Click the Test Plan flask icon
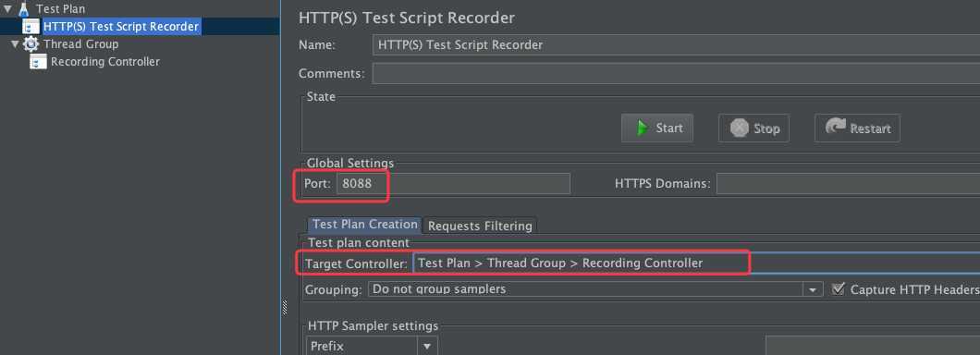 coord(24,9)
